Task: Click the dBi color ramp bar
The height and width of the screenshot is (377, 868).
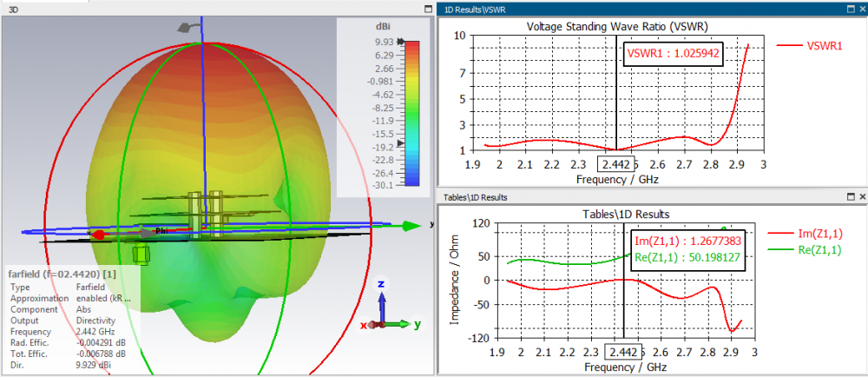Action: (411, 113)
